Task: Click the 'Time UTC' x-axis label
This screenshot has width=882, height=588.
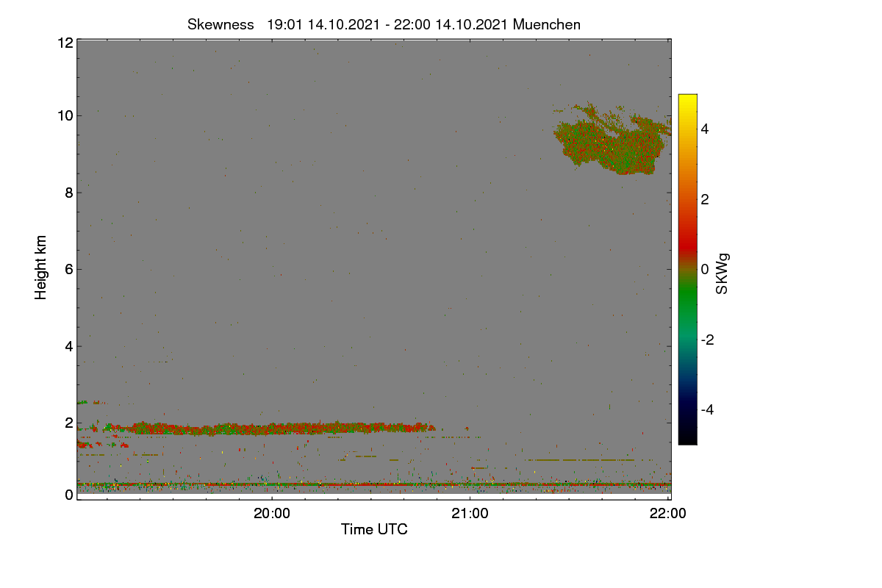Action: [x=374, y=529]
